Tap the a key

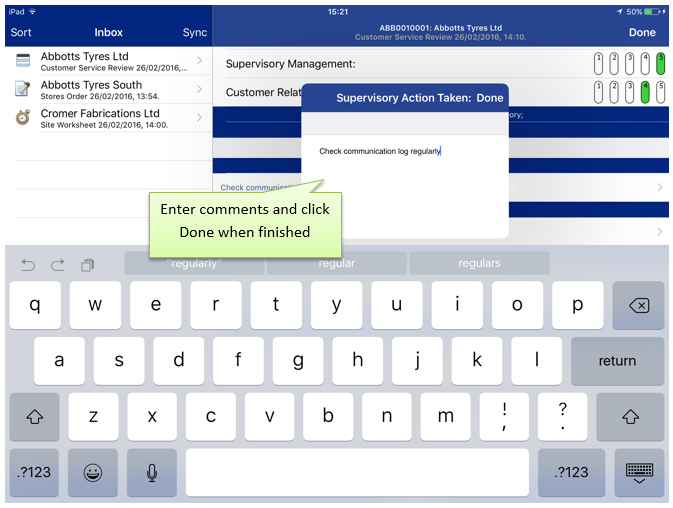(x=59, y=361)
